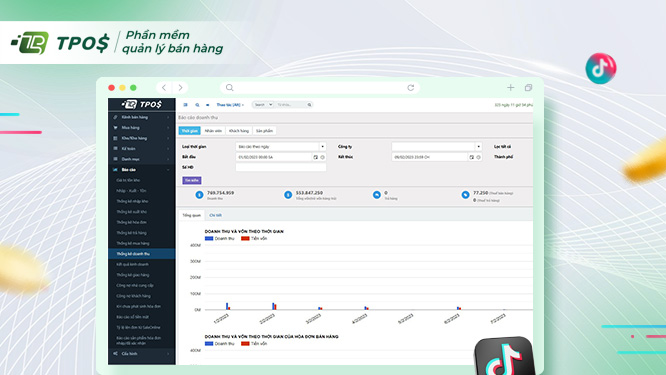Click the Kết thúc date input field
Viewport: 666px width, 375px height.
[429, 157]
